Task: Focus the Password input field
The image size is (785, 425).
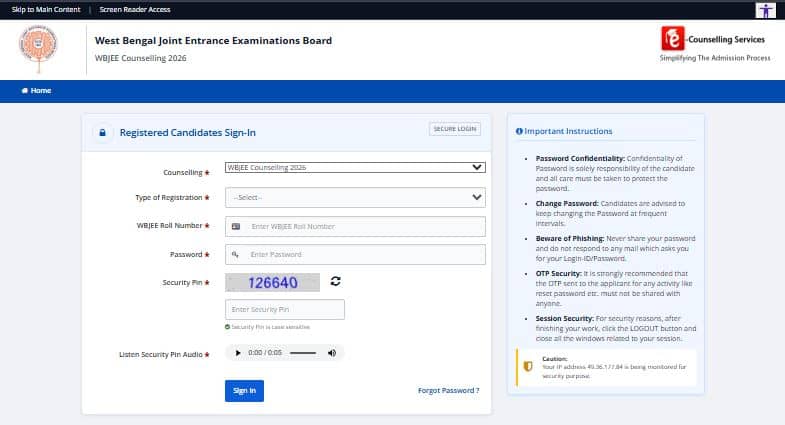Action: 355,254
